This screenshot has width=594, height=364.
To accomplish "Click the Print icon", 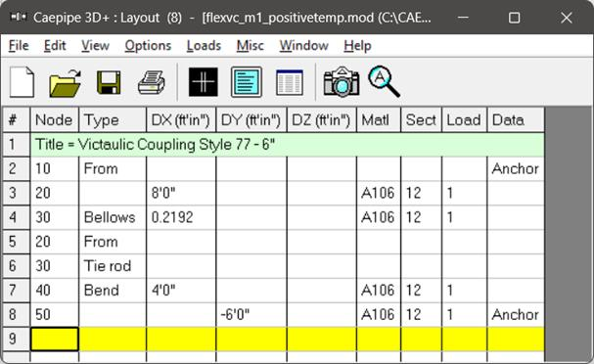I will coord(151,82).
